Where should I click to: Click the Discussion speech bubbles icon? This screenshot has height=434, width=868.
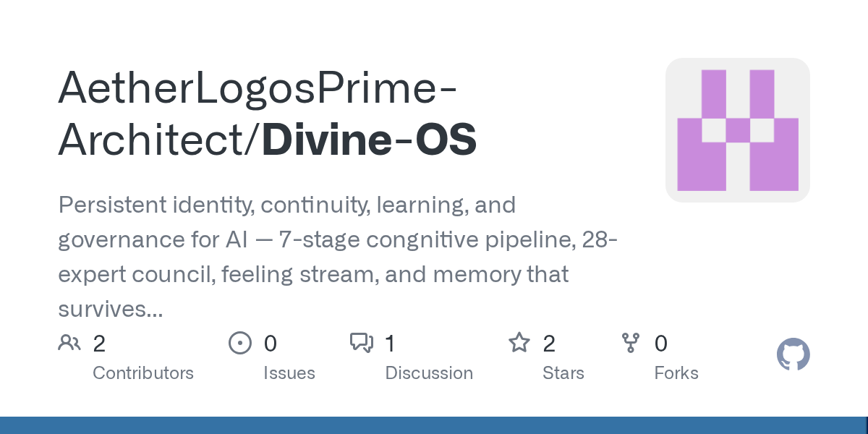(x=362, y=342)
